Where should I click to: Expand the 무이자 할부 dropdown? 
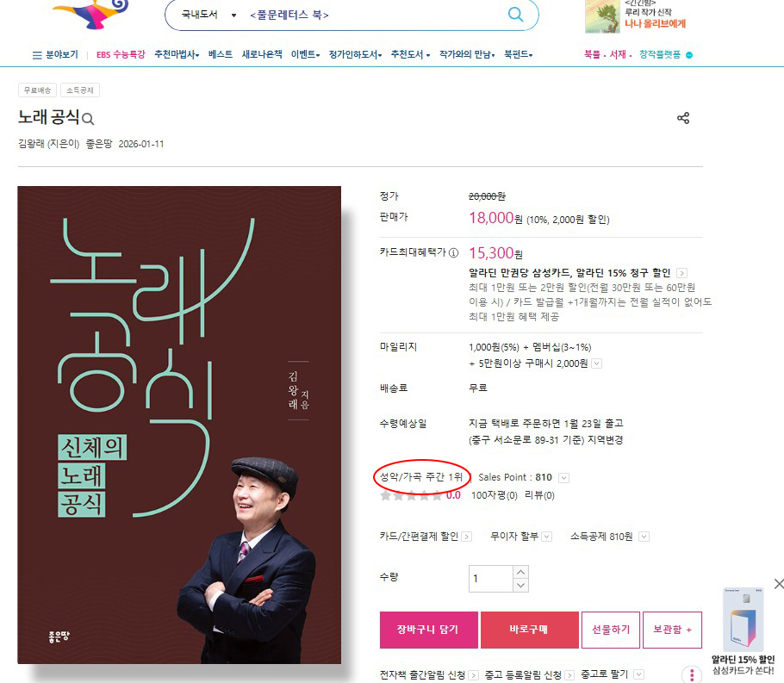(x=546, y=537)
